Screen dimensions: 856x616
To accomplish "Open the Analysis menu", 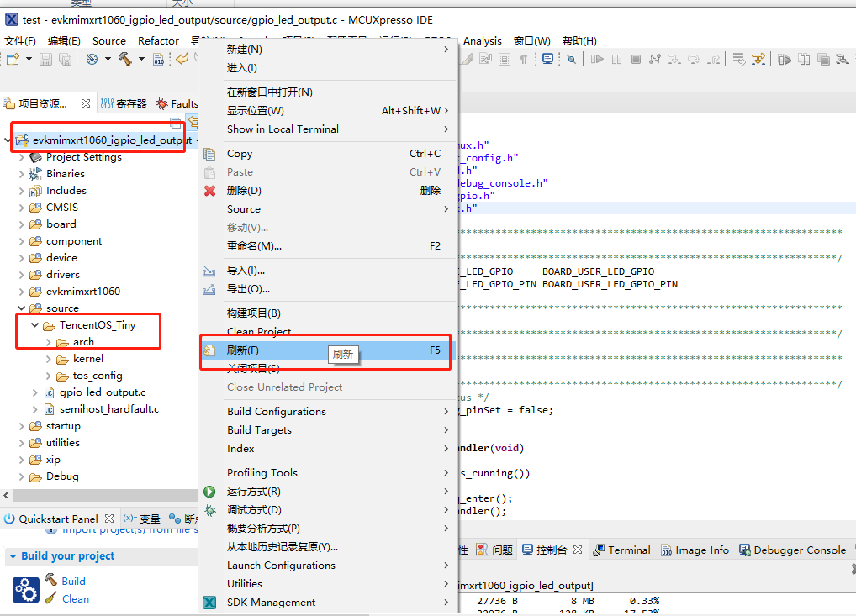I will point(482,41).
